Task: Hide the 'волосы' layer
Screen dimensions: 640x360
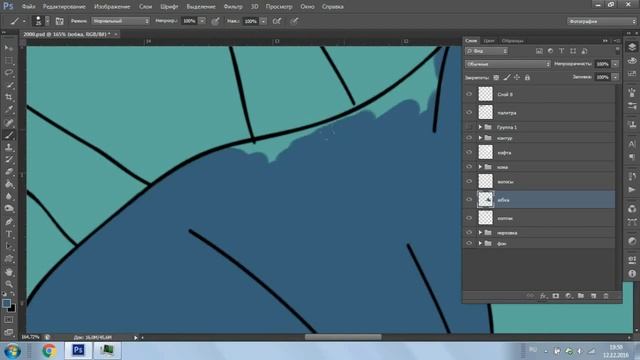Action: [469, 181]
